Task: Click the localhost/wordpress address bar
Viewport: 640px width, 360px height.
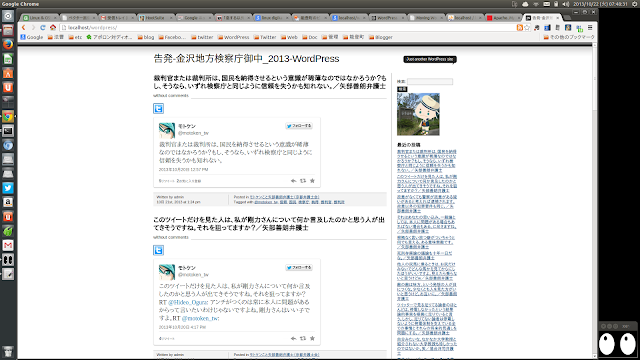Action: tap(288, 27)
